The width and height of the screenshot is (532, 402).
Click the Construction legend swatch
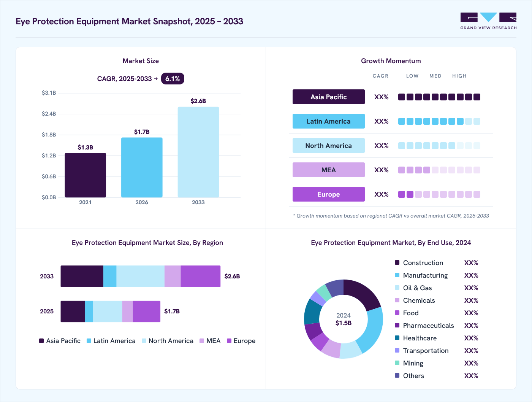click(x=397, y=262)
